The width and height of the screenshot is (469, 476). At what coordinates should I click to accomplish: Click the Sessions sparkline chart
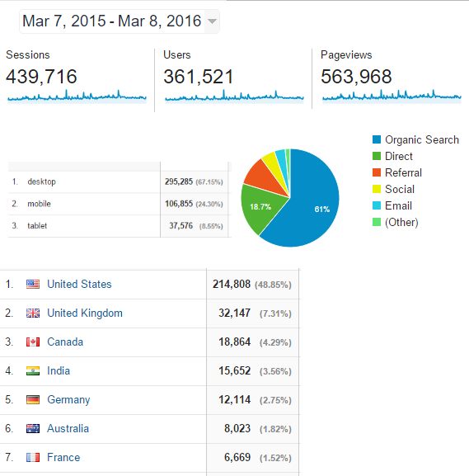coord(77,97)
